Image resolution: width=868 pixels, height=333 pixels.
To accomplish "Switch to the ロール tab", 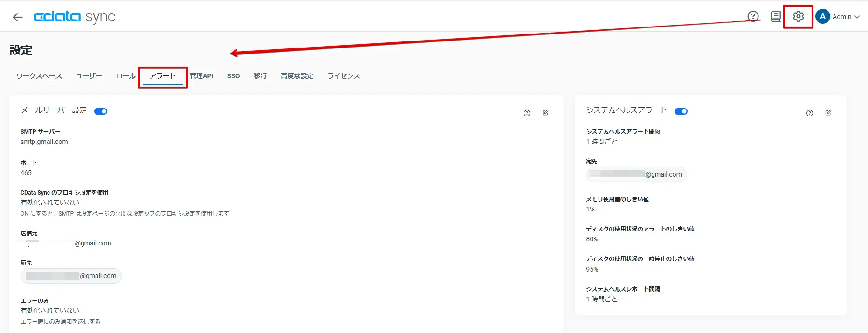I will tap(126, 76).
